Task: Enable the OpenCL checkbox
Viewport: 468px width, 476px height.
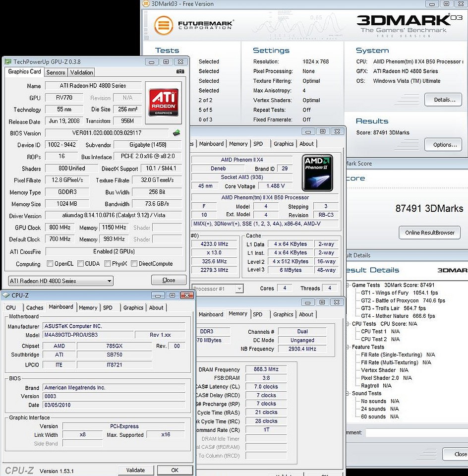Action: coord(50,264)
